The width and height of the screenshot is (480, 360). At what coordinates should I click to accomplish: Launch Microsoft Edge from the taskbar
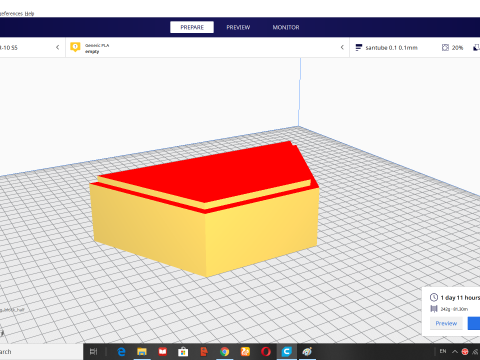tap(121, 351)
